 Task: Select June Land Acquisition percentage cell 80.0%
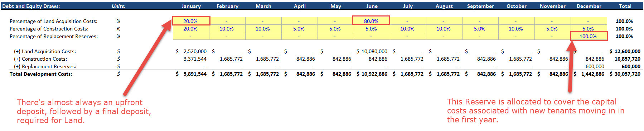[371, 21]
